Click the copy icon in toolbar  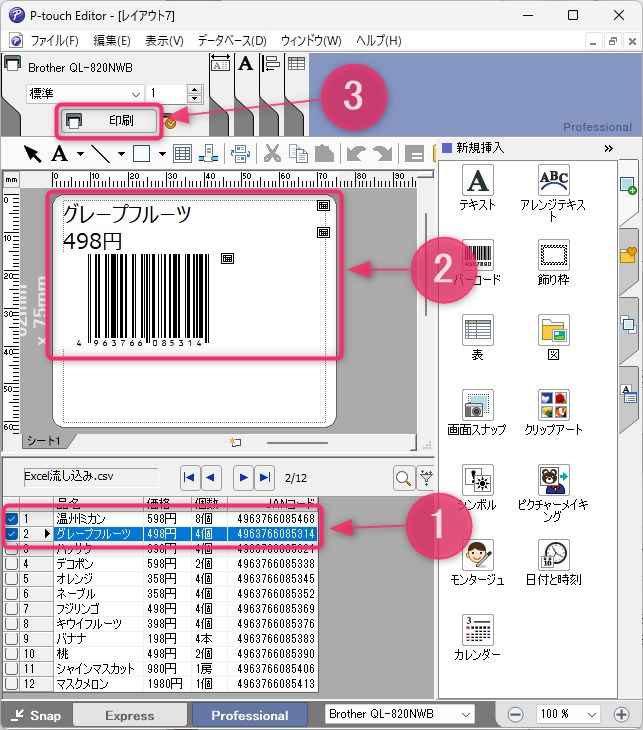(298, 154)
